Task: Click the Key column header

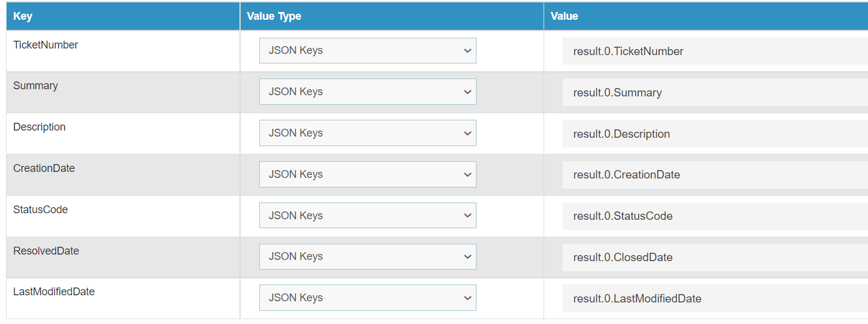Action: [x=23, y=16]
